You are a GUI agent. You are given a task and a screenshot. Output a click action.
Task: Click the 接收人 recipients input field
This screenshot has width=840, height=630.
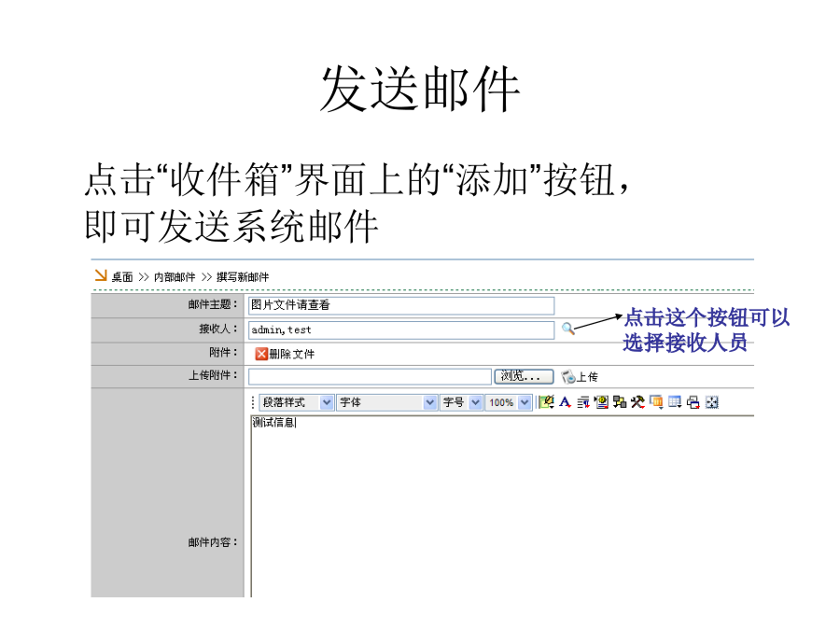click(401, 330)
